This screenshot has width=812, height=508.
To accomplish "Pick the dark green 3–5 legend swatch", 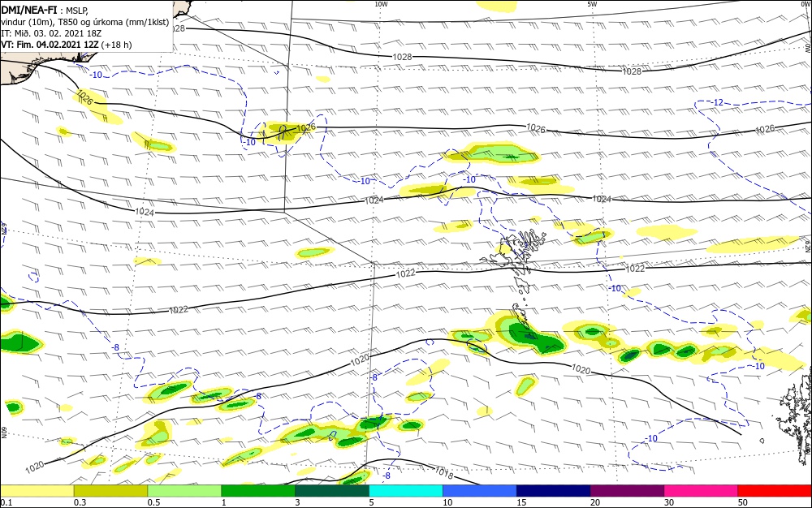I will pyautogui.click(x=332, y=491).
